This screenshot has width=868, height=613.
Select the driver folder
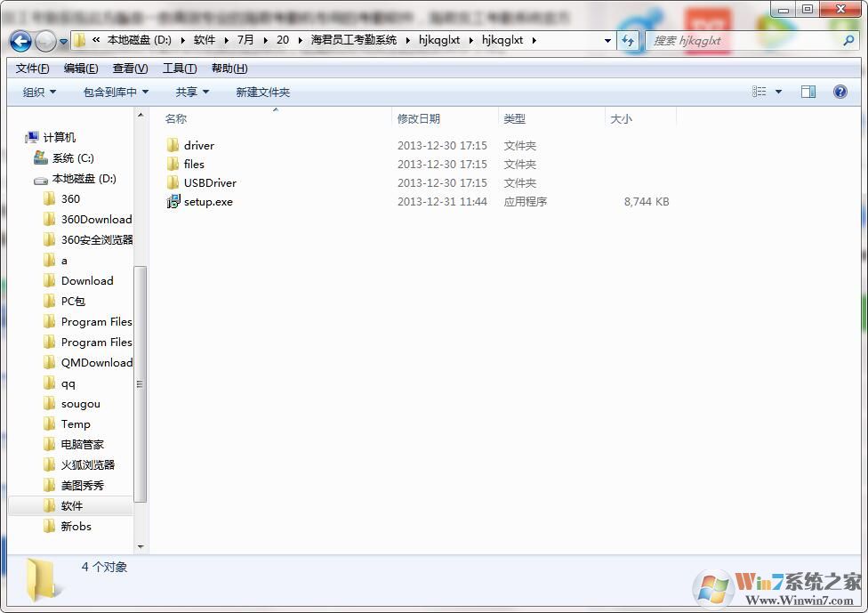point(198,146)
